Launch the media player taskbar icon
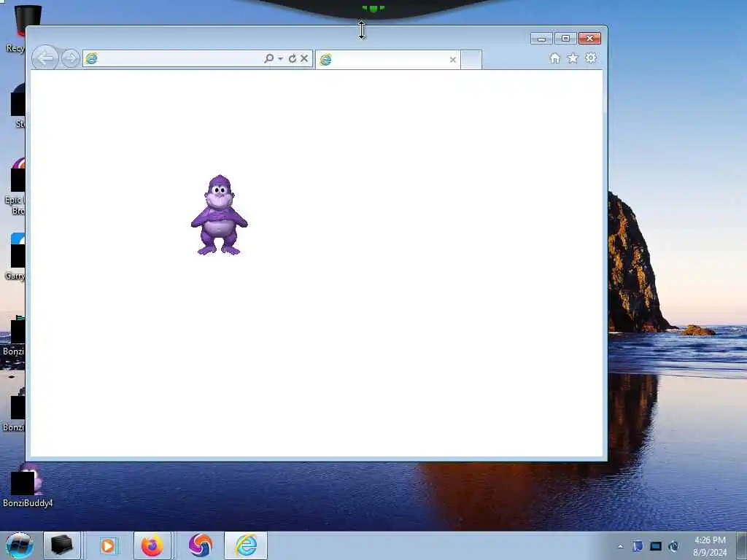 point(108,545)
